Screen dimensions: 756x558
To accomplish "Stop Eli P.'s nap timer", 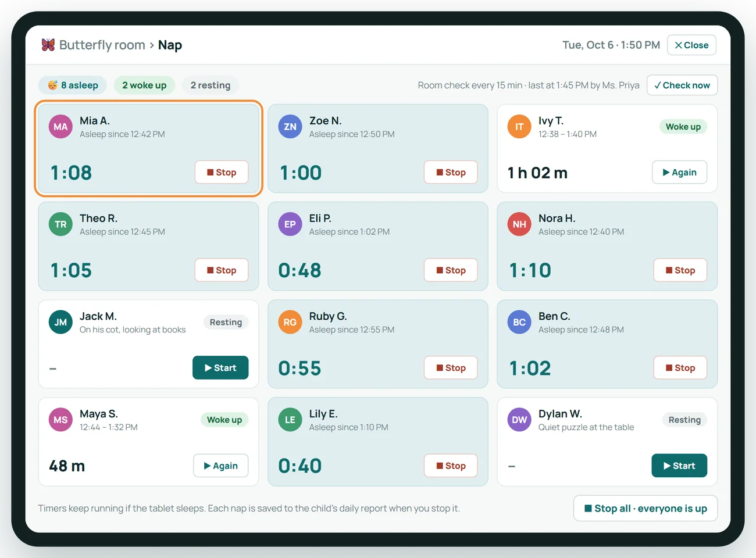I will point(451,270).
